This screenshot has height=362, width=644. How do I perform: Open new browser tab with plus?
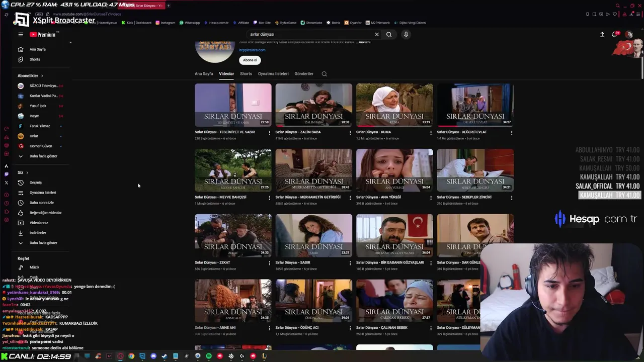point(169,6)
